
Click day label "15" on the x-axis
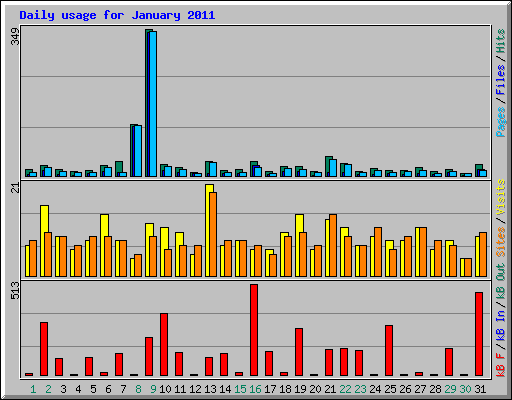tap(240, 389)
